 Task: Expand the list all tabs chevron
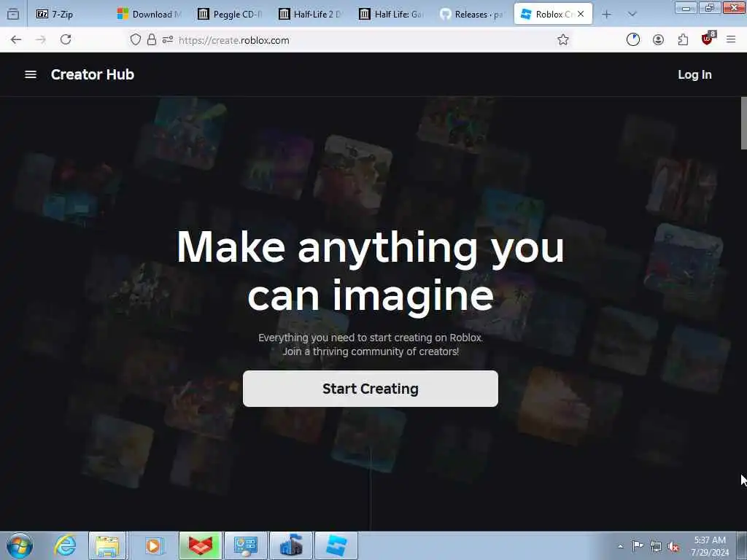coord(632,15)
